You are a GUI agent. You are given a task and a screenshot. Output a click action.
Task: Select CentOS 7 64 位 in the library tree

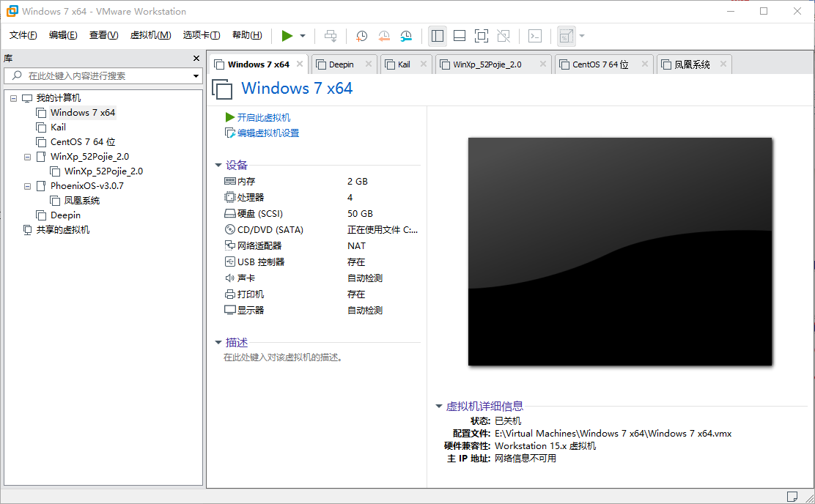pos(83,142)
